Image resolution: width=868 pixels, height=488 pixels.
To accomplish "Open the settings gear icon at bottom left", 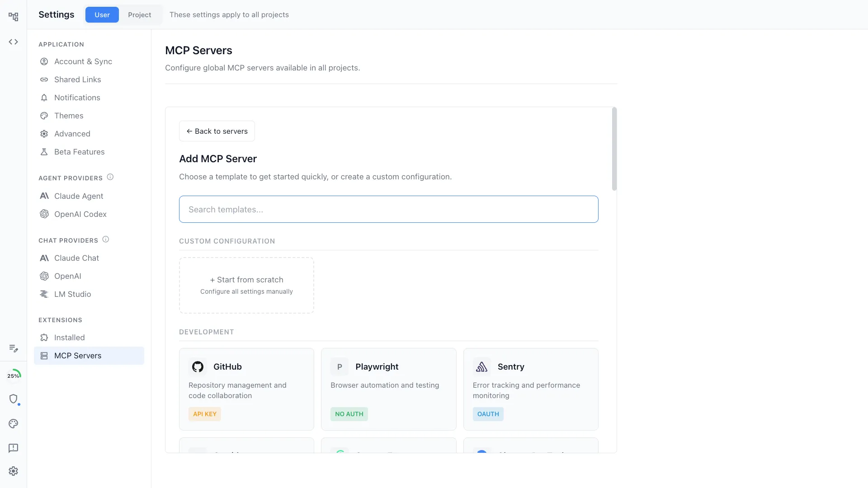I will 14,471.
